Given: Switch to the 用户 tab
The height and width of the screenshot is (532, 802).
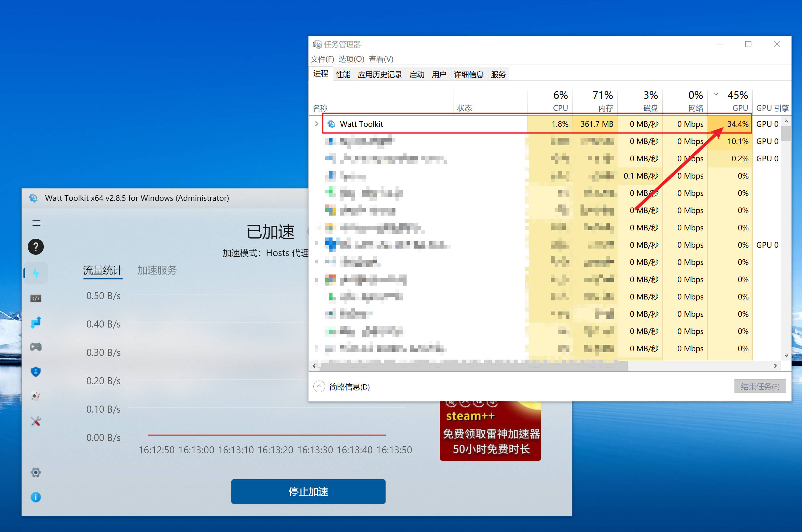Looking at the screenshot, I should coord(439,75).
